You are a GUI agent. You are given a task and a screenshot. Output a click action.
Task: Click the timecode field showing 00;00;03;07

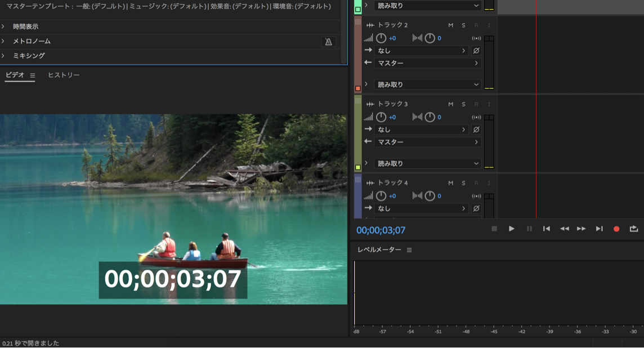pos(381,229)
